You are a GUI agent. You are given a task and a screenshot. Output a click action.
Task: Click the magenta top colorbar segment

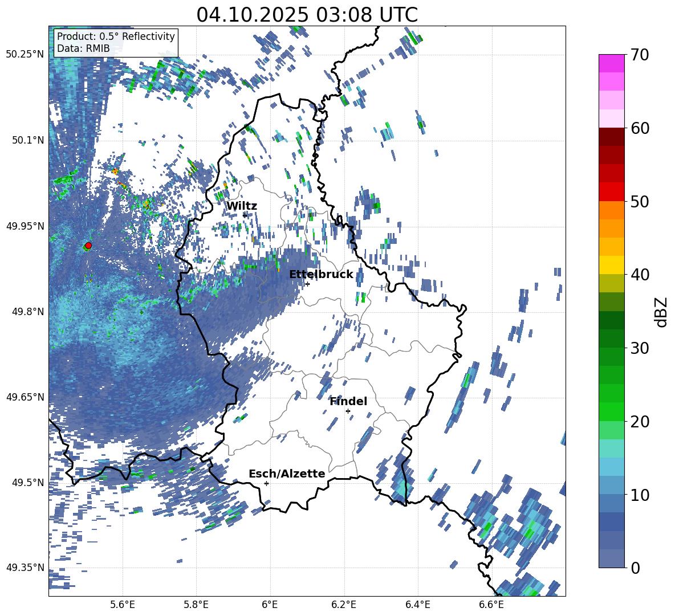pyautogui.click(x=611, y=63)
